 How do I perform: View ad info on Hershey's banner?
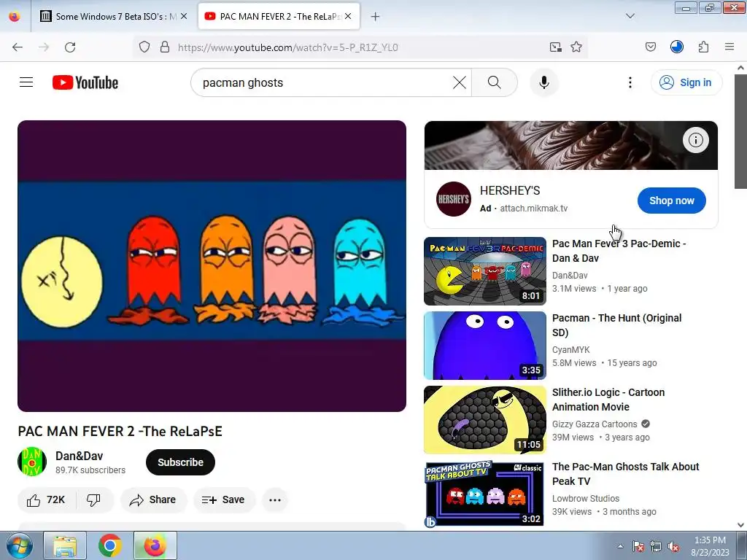point(695,140)
